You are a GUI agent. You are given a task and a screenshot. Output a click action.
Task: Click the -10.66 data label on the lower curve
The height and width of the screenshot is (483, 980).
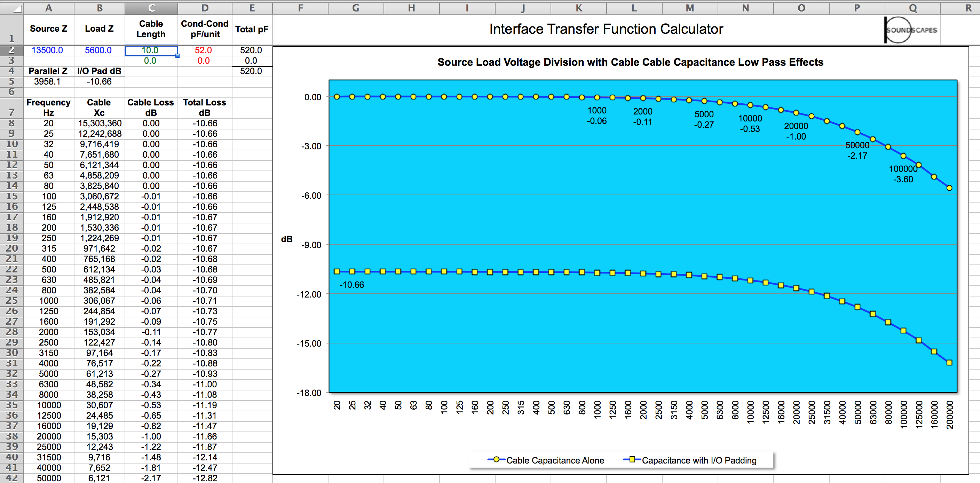click(x=351, y=285)
